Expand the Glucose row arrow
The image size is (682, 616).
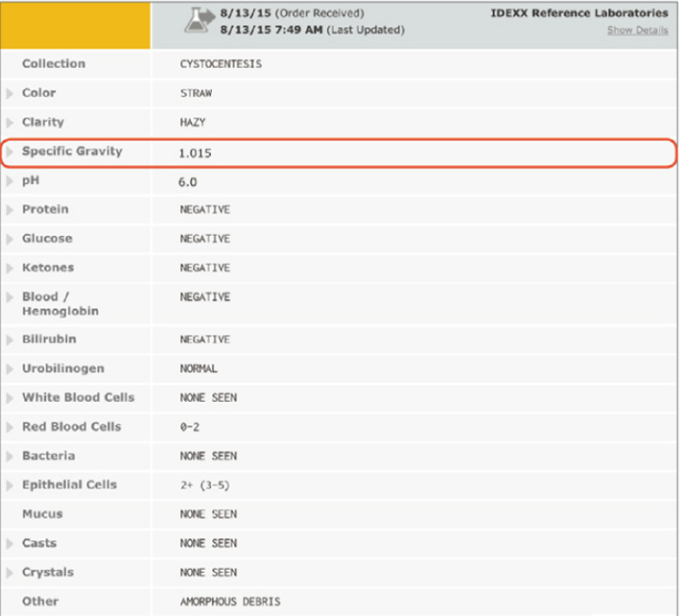[x=10, y=239]
